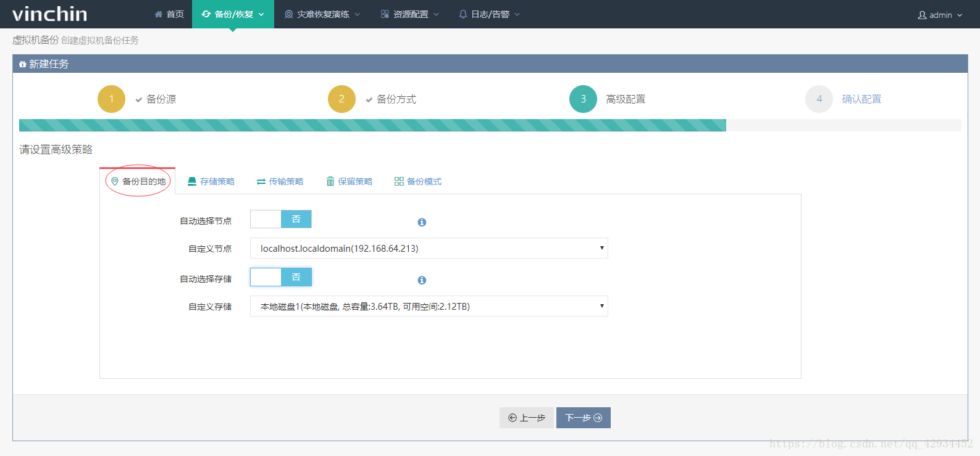Open the 灾难恢复演练 menu

click(322, 14)
